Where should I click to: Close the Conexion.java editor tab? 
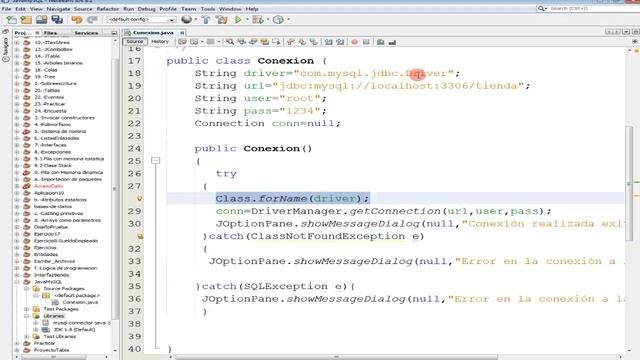182,33
